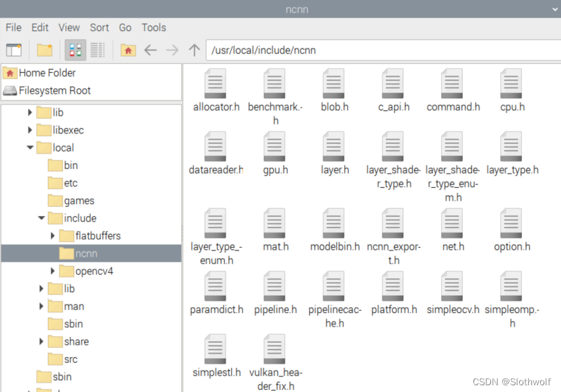The height and width of the screenshot is (392, 561).
Task: Select command.h file icon
Action: click(x=452, y=84)
